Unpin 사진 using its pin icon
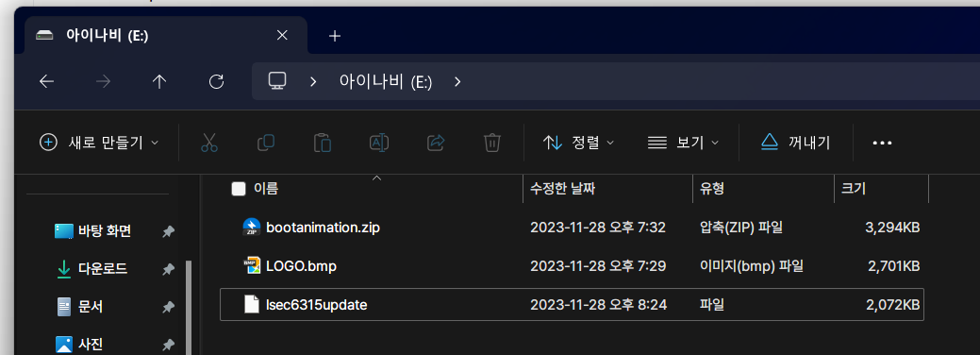 (x=168, y=345)
